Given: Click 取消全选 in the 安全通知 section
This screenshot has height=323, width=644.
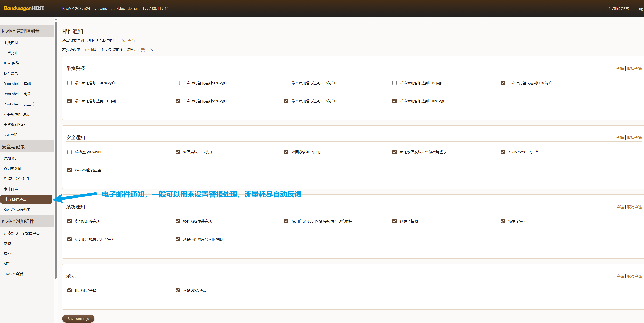Looking at the screenshot, I should click(634, 138).
